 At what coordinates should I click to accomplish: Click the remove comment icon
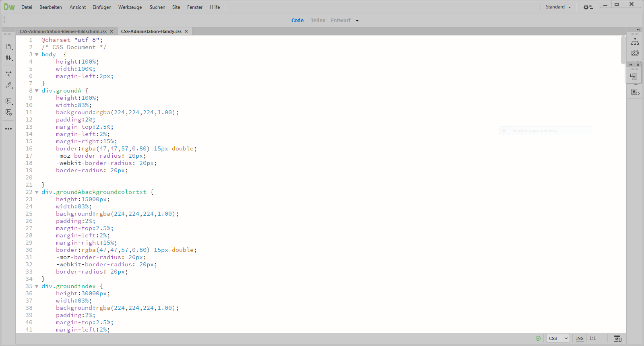click(x=8, y=113)
